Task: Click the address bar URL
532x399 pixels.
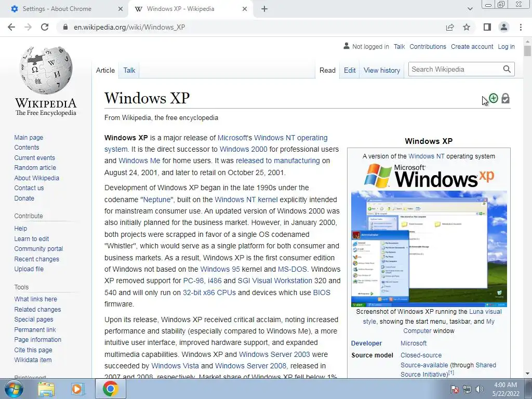Action: [129, 27]
